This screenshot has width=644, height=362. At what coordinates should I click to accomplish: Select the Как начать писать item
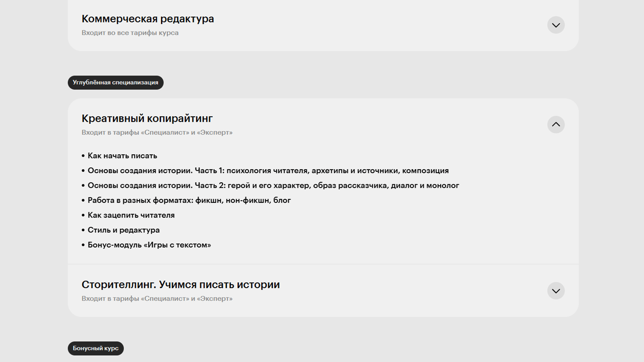123,156
